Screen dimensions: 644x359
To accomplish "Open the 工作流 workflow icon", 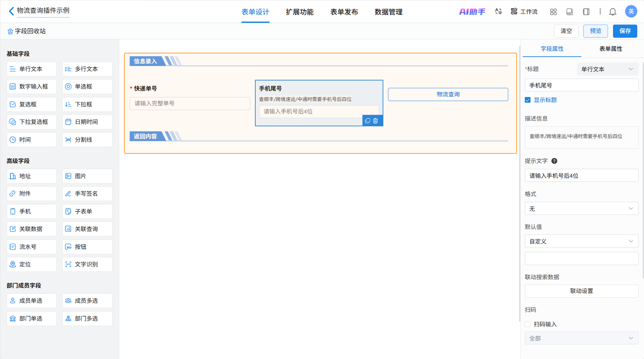I will (524, 12).
